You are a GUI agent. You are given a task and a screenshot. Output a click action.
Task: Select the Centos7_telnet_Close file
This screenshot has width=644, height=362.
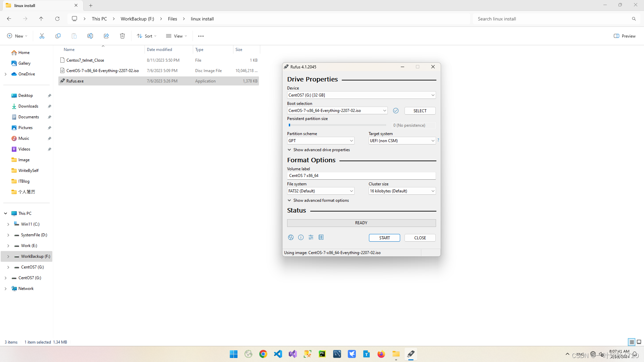158,60
